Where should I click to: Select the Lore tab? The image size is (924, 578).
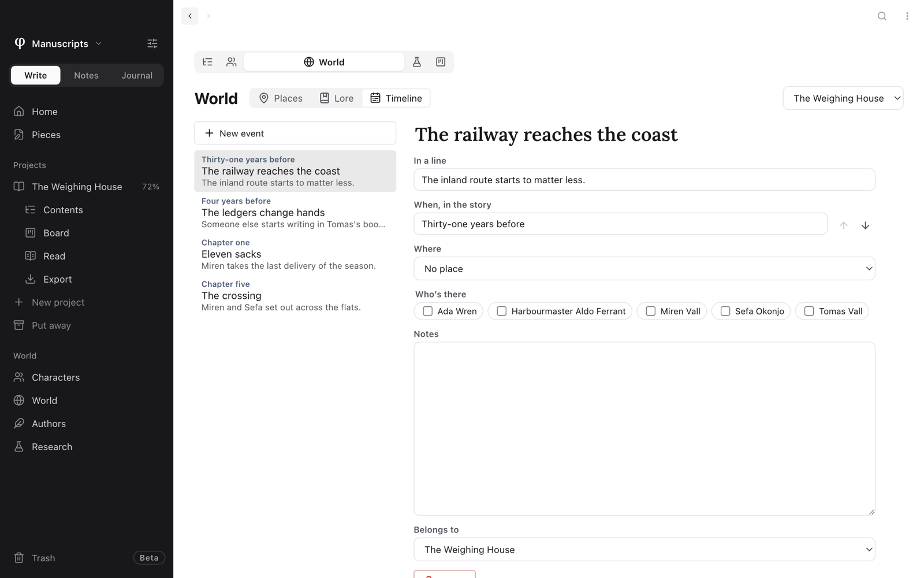click(x=337, y=98)
